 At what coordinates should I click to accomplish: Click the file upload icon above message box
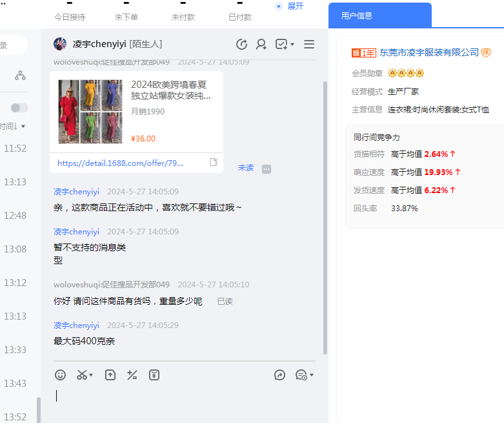[110, 375]
